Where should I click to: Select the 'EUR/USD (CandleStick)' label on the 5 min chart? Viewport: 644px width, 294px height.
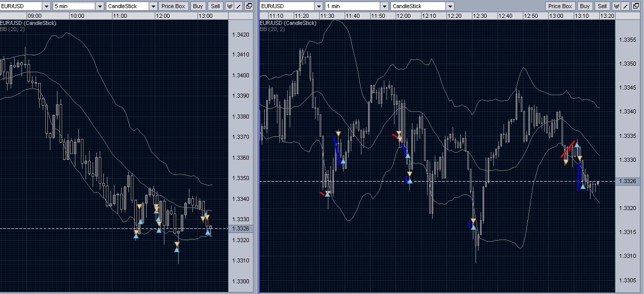[x=28, y=23]
